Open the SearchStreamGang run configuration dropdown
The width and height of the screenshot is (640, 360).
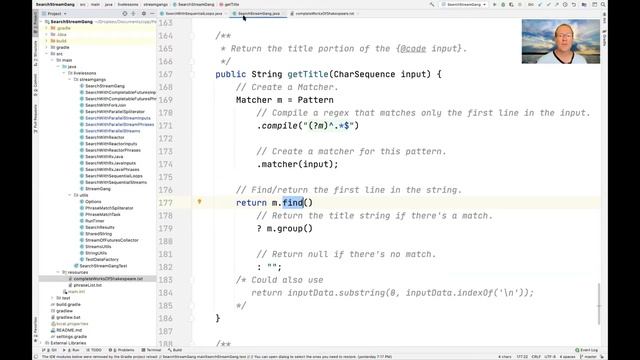point(464,4)
